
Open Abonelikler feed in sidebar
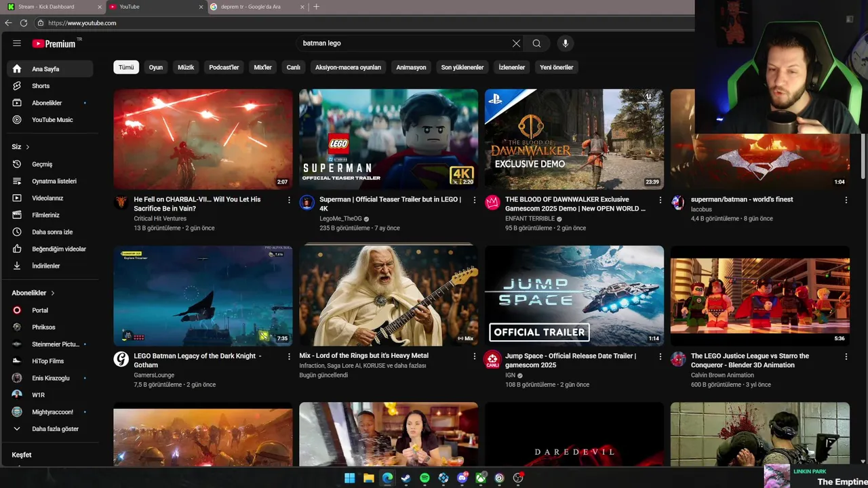click(50, 103)
